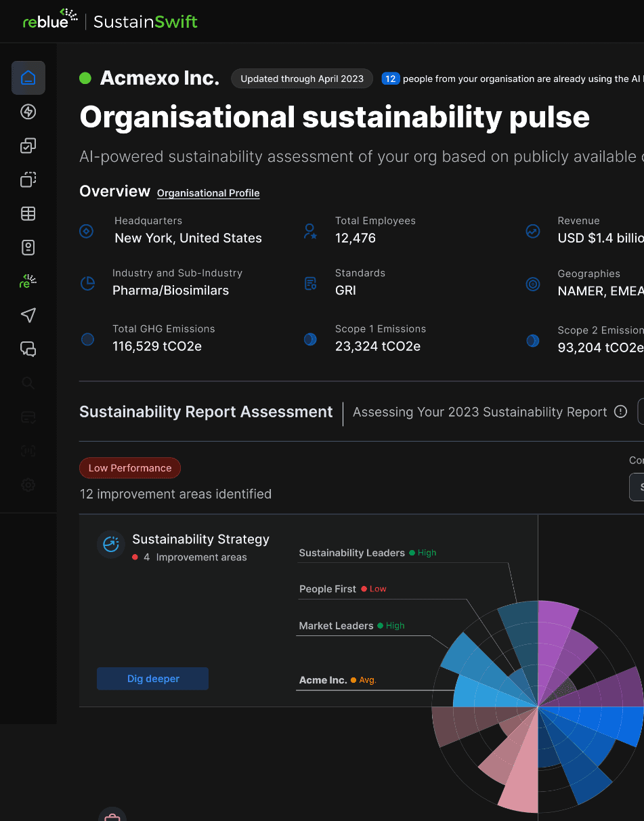This screenshot has width=644, height=821.
Task: Click the 'Pharma/Biosimilars' value
Action: tap(171, 291)
